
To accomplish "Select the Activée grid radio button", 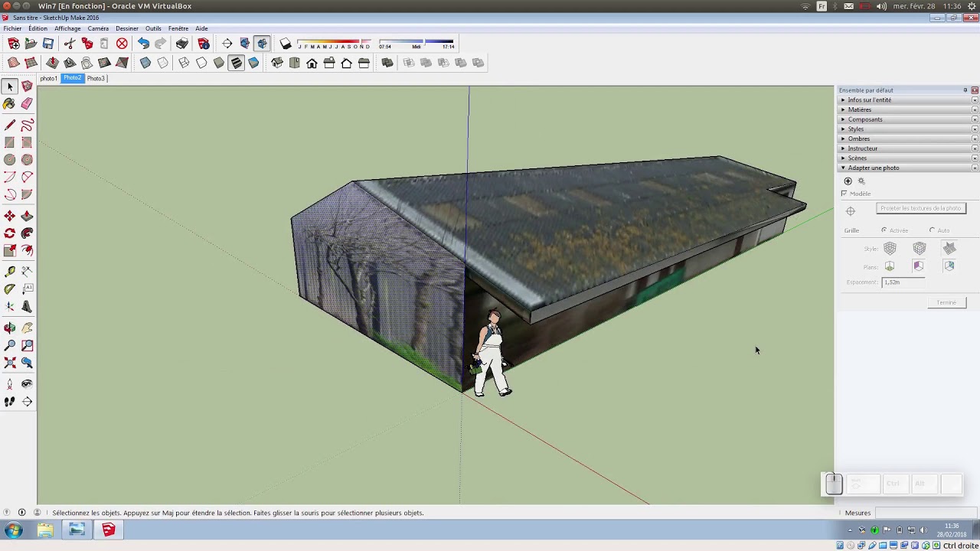I will coord(884,230).
